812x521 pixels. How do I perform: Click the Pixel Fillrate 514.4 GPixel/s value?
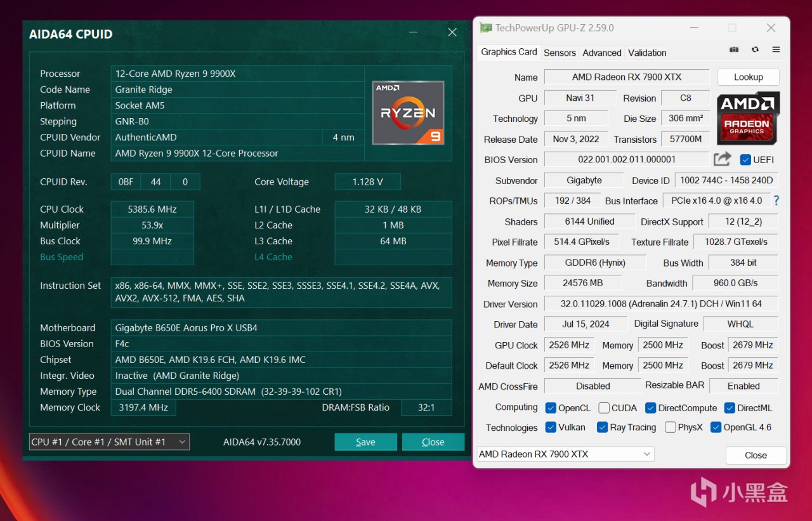(x=582, y=242)
